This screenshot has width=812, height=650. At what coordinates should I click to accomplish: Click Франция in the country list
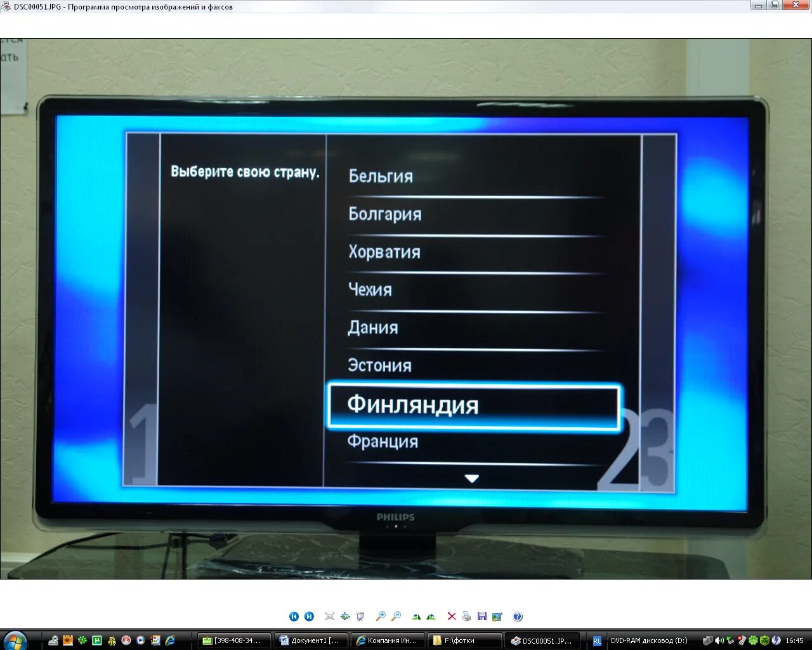tap(383, 442)
